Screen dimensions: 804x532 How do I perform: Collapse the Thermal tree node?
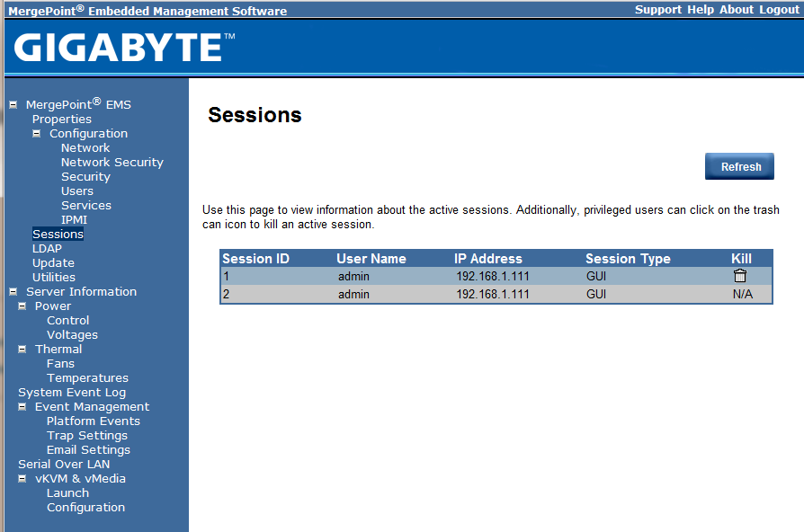click(x=22, y=349)
